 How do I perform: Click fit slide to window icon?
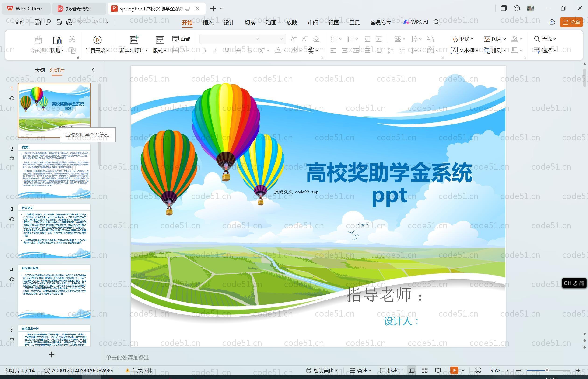click(478, 370)
